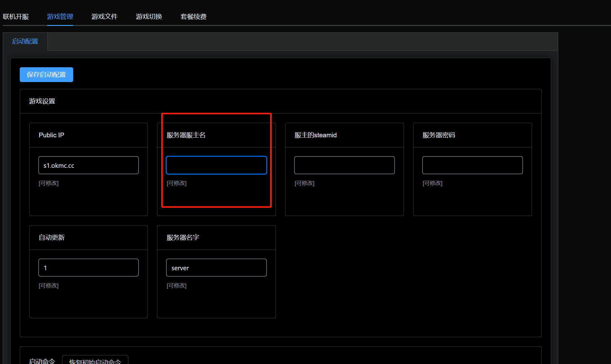
Task: Focus the 服务器名字 input containing server
Action: pyautogui.click(x=216, y=268)
